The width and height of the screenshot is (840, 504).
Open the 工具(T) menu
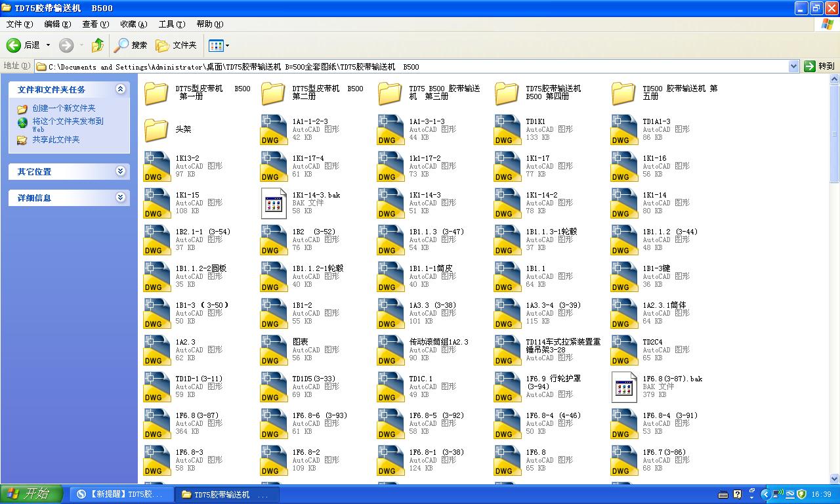tap(172, 24)
